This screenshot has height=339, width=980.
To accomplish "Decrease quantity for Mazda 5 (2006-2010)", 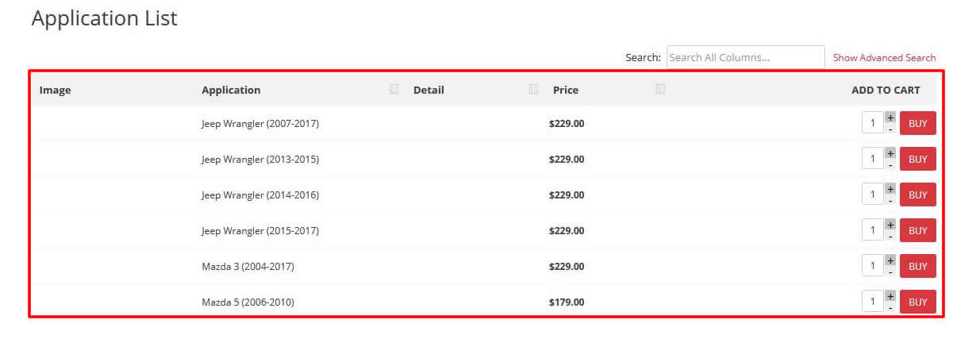I will [x=890, y=308].
